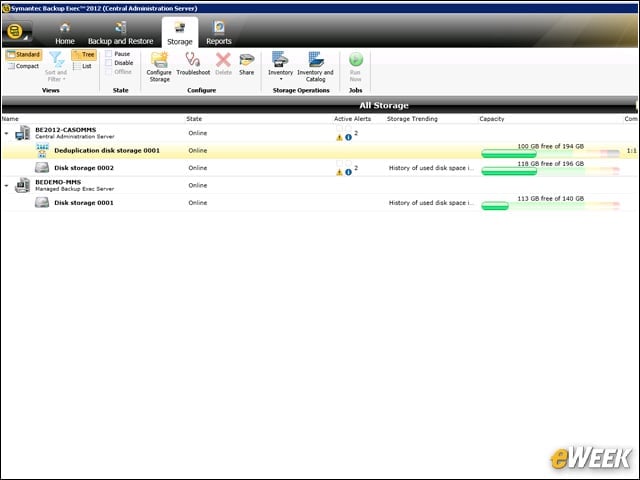Image resolution: width=640 pixels, height=480 pixels.
Task: Click Online state of Deduplication disk storage
Action: (x=198, y=151)
